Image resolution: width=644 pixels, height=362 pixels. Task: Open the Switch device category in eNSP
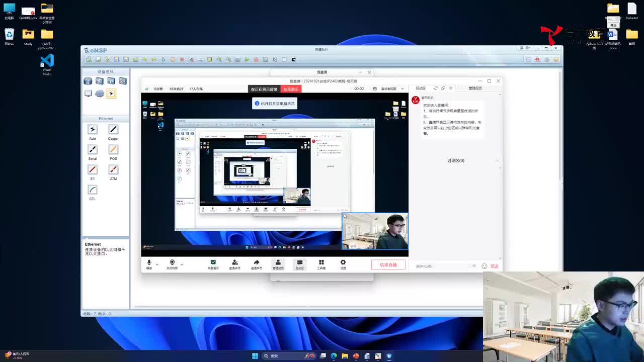pyautogui.click(x=100, y=81)
